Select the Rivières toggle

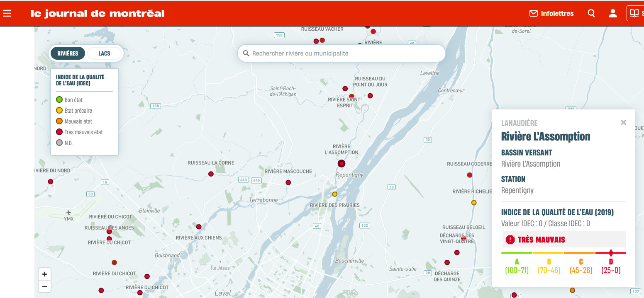[68, 53]
